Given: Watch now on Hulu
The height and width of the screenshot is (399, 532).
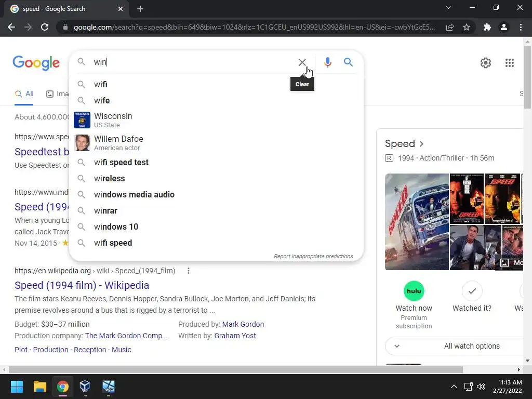Looking at the screenshot, I should click(414, 304).
